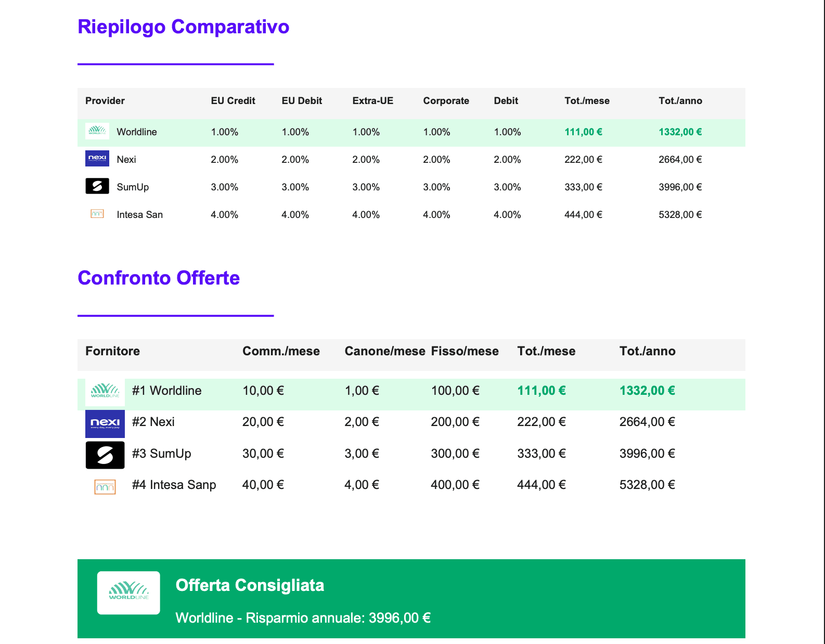Click the Worldline logo beside #1 Worldline
Image resolution: width=825 pixels, height=644 pixels.
(105, 391)
